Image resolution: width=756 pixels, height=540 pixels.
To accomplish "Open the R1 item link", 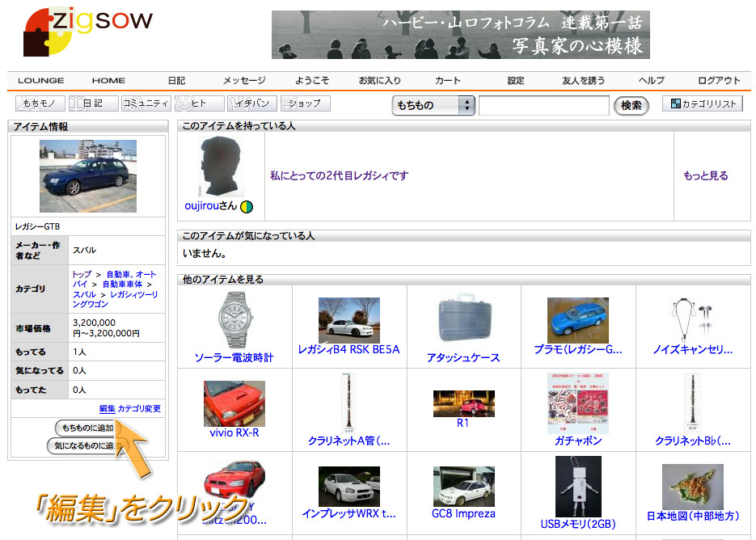I will pyautogui.click(x=462, y=423).
